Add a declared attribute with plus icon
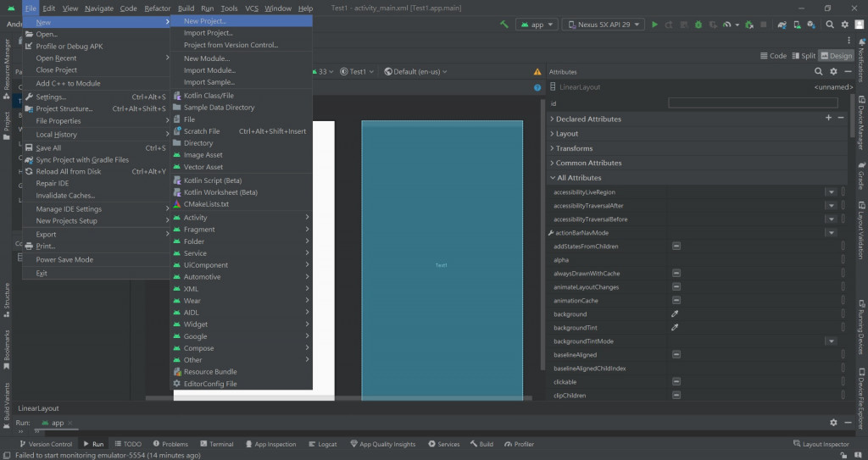The width and height of the screenshot is (868, 460). pos(829,118)
